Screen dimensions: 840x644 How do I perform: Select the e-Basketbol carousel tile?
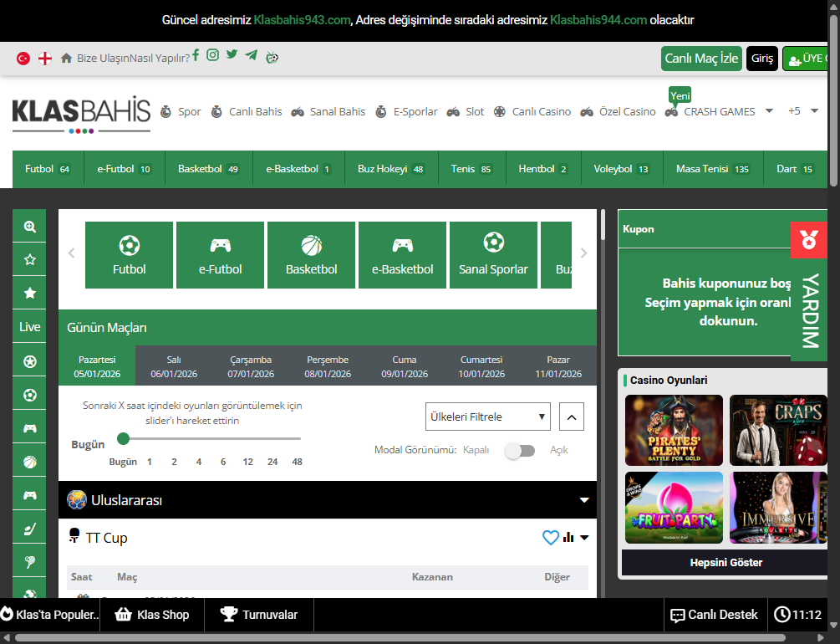pos(402,255)
